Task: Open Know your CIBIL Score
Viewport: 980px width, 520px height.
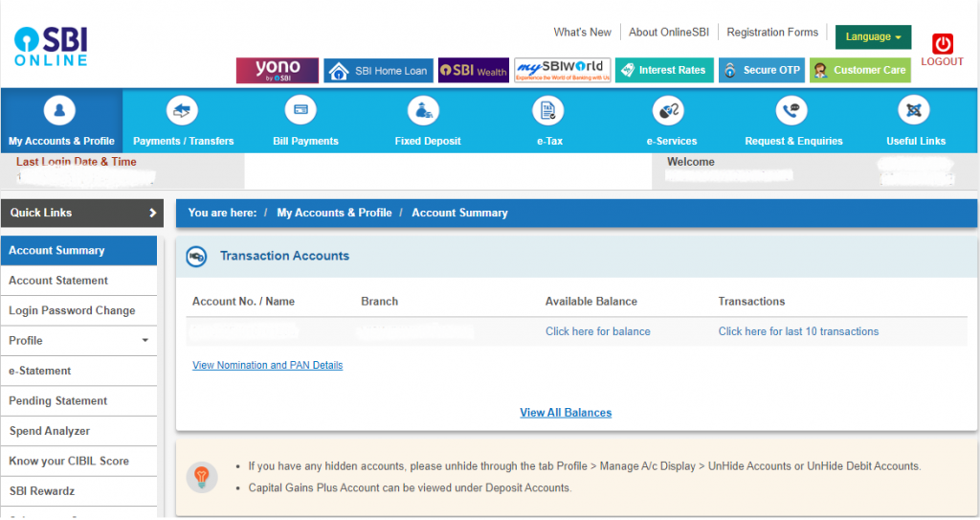Action: pos(78,462)
